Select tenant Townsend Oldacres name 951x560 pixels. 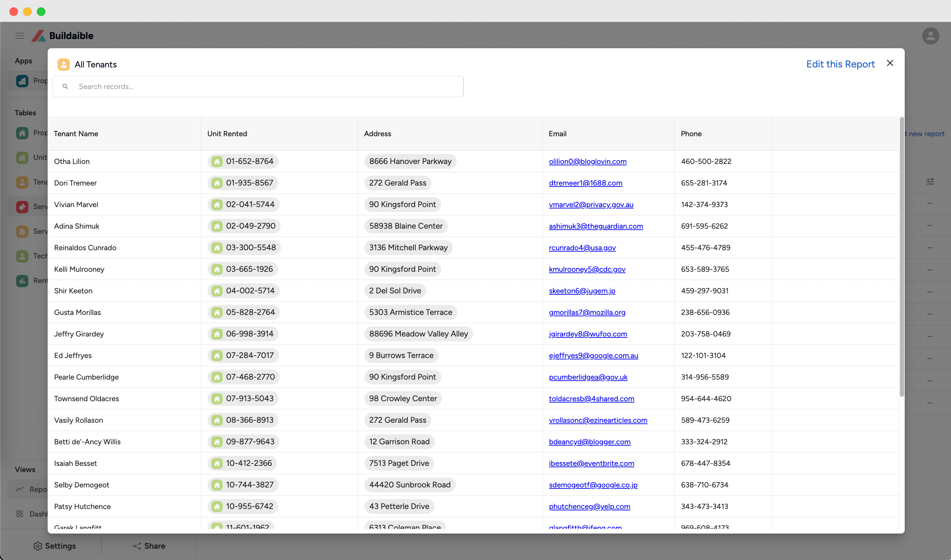click(x=86, y=398)
